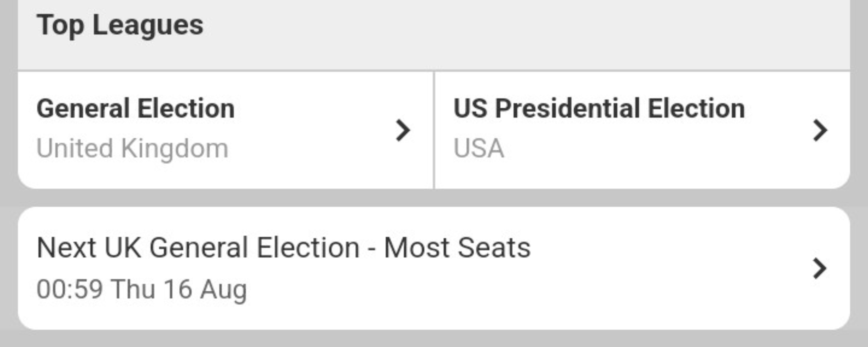The image size is (868, 347).
Task: Click the chevron beside General Election
Action: (403, 130)
